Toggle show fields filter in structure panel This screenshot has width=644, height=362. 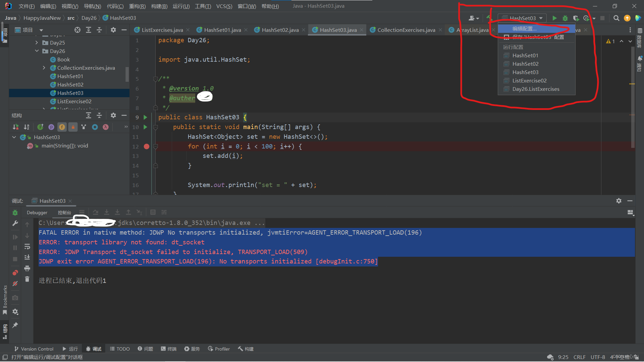coord(62,127)
